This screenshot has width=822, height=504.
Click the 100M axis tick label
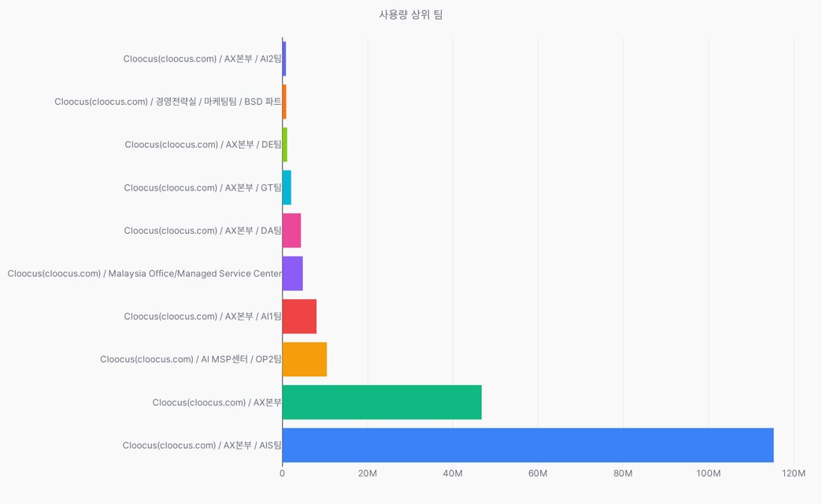point(709,473)
